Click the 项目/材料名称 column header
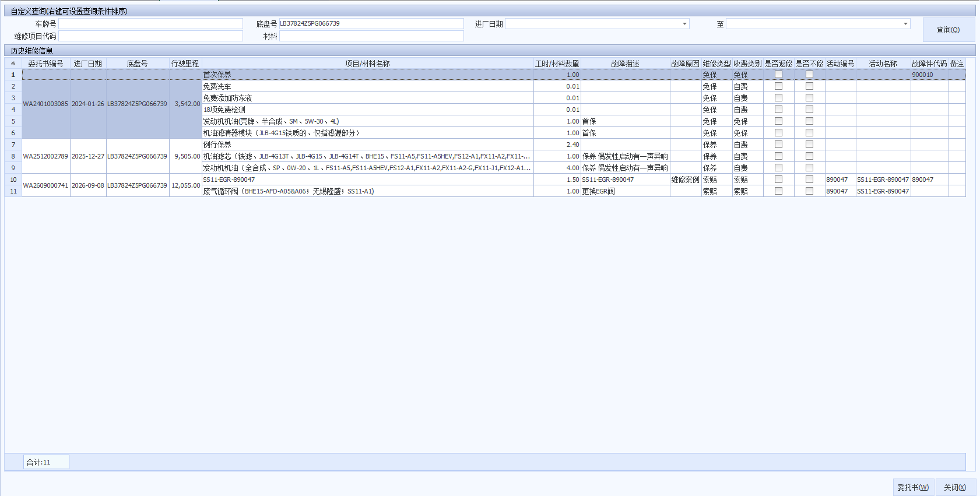This screenshot has width=980, height=496. click(367, 64)
